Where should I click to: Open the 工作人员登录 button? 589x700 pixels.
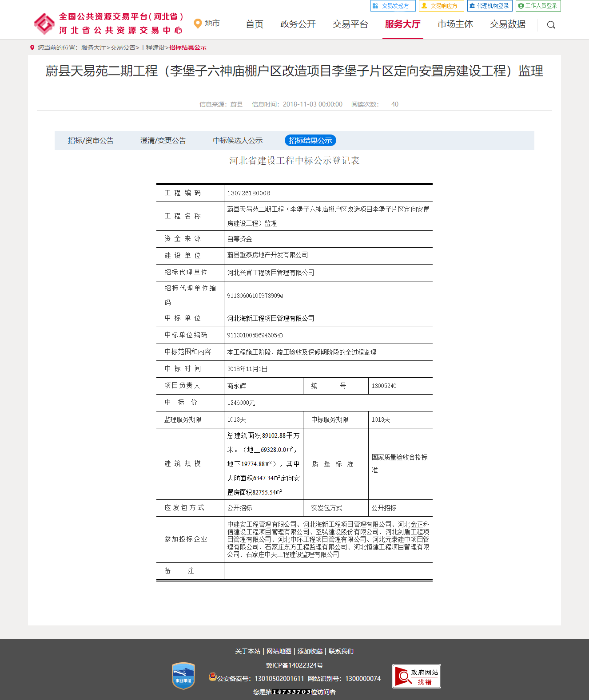[x=538, y=6]
